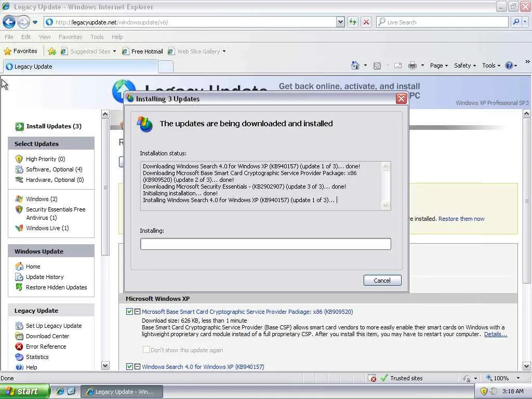The width and height of the screenshot is (532, 399).
Task: Open the Favorites menu
Action: click(x=70, y=37)
